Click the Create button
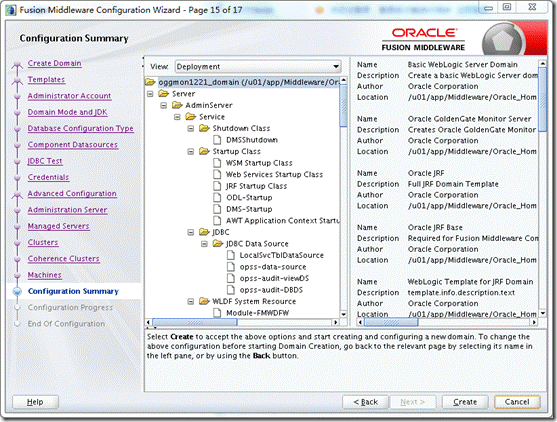Screen dimensions: 557x422 point(465,402)
